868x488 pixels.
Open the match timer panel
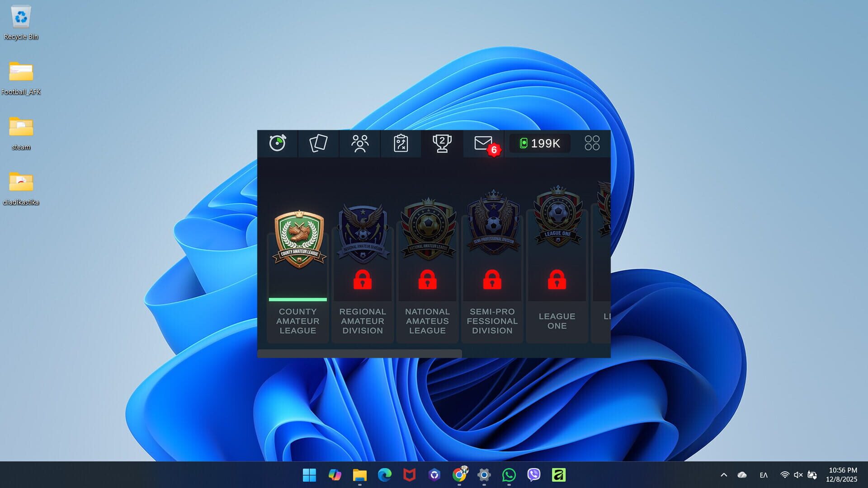(278, 144)
